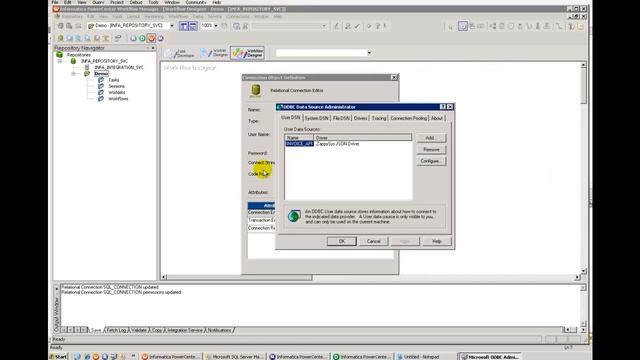Click the Windows Start button
The height and width of the screenshot is (360, 640).
[x=58, y=357]
